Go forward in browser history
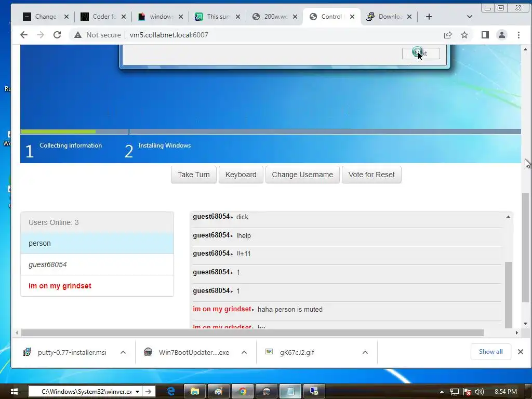This screenshot has height=399, width=532. pyautogui.click(x=41, y=35)
